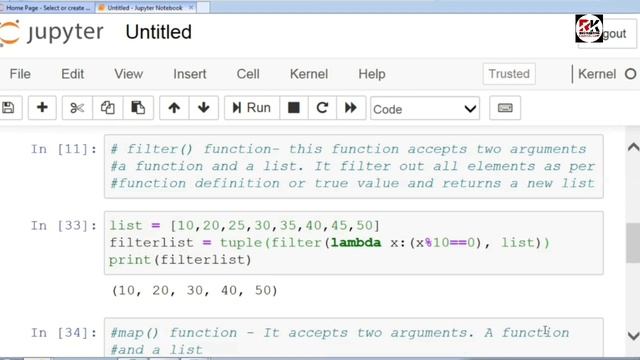Open the command palette keyboard icon
The width and height of the screenshot is (640, 360).
click(x=505, y=108)
